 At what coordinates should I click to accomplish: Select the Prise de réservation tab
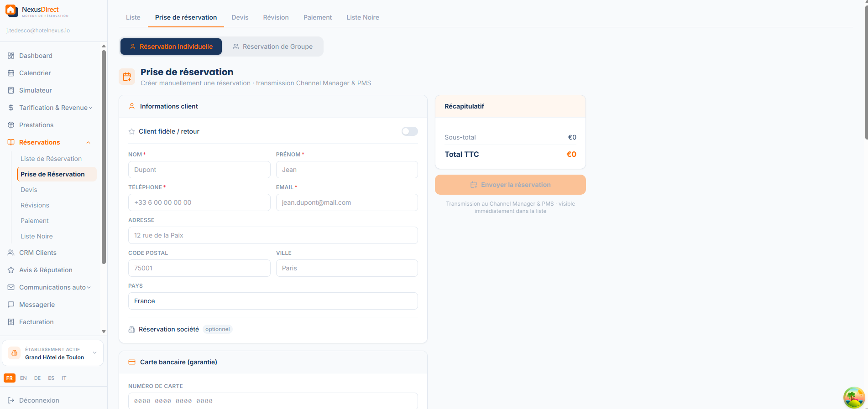[x=186, y=17]
